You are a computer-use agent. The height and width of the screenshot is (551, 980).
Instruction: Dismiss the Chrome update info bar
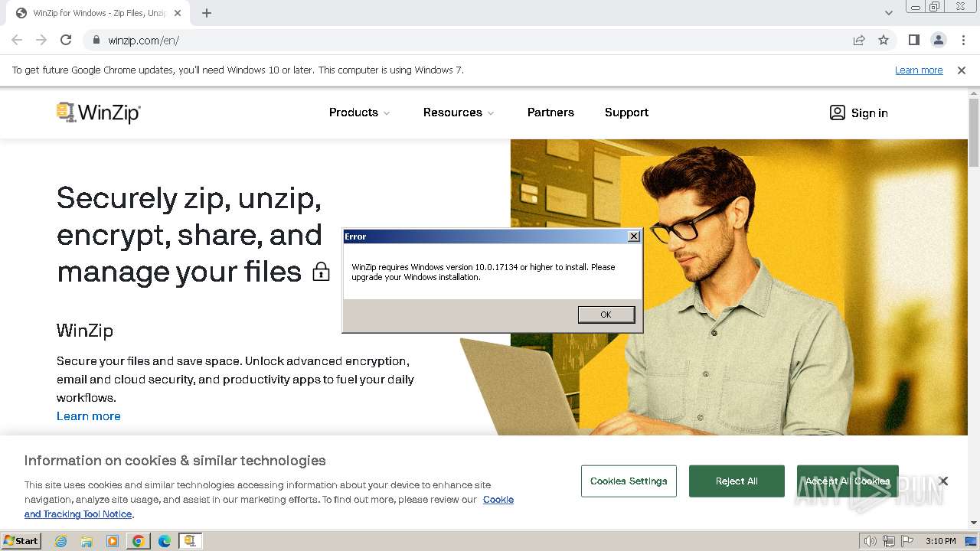click(962, 70)
